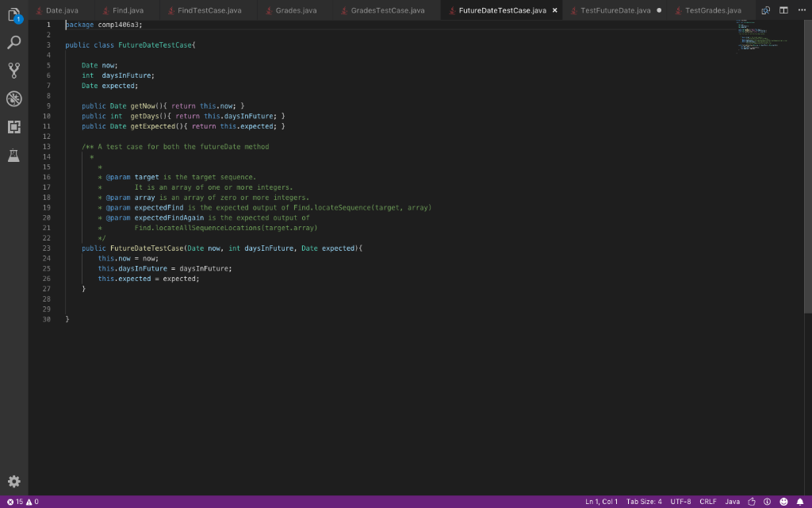Viewport: 812px width, 508px height.
Task: Switch to the TestFutureDate.java tab
Action: 615,10
